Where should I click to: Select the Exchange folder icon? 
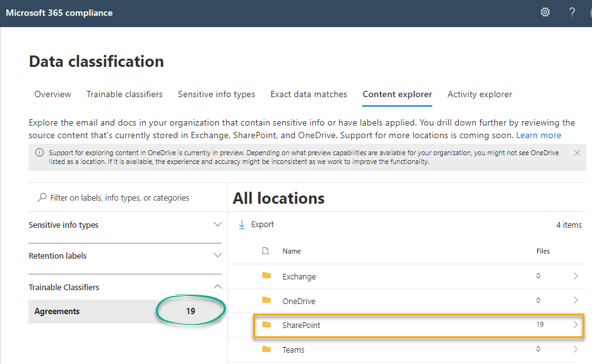click(x=267, y=276)
